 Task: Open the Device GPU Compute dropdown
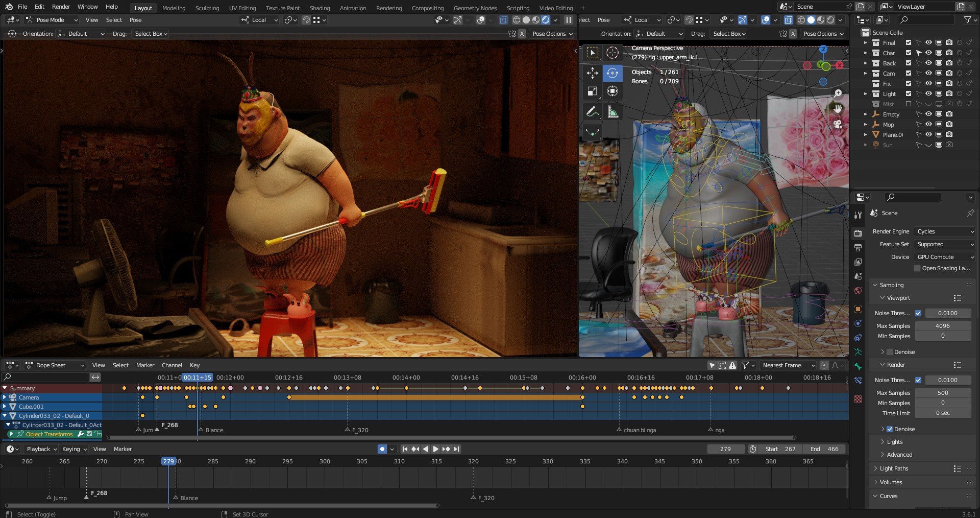click(944, 257)
